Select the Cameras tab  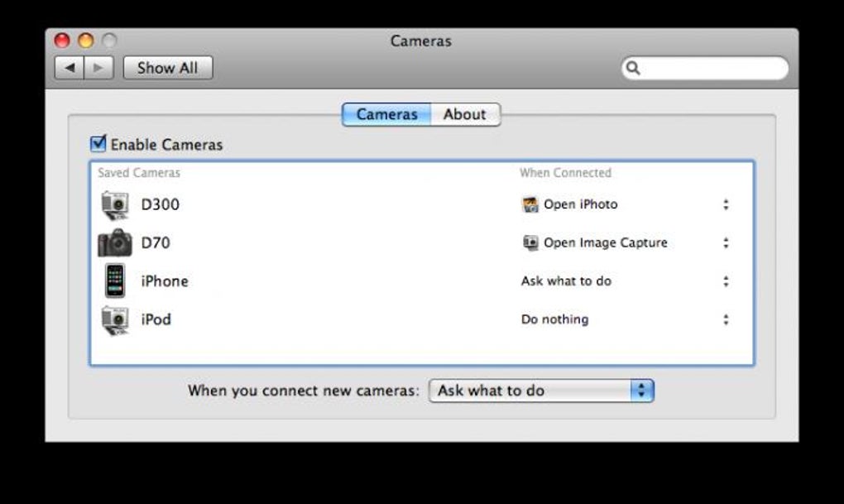coord(386,114)
